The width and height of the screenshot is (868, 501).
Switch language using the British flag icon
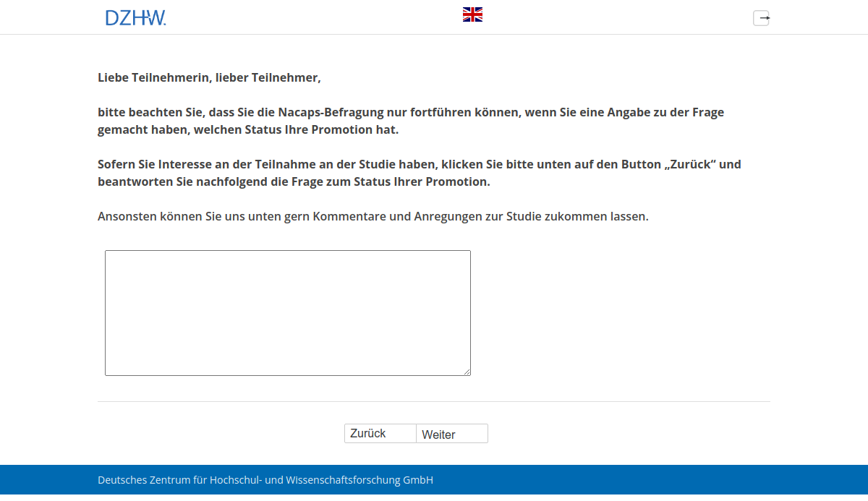point(472,13)
